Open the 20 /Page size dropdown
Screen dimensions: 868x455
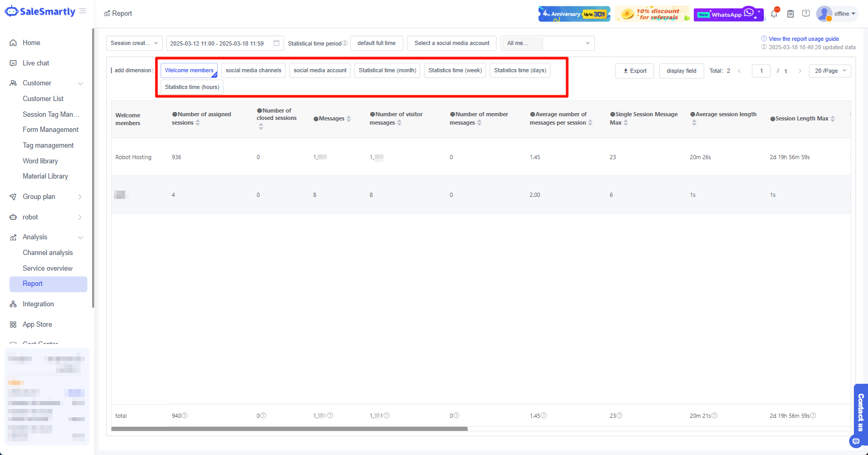(x=829, y=71)
